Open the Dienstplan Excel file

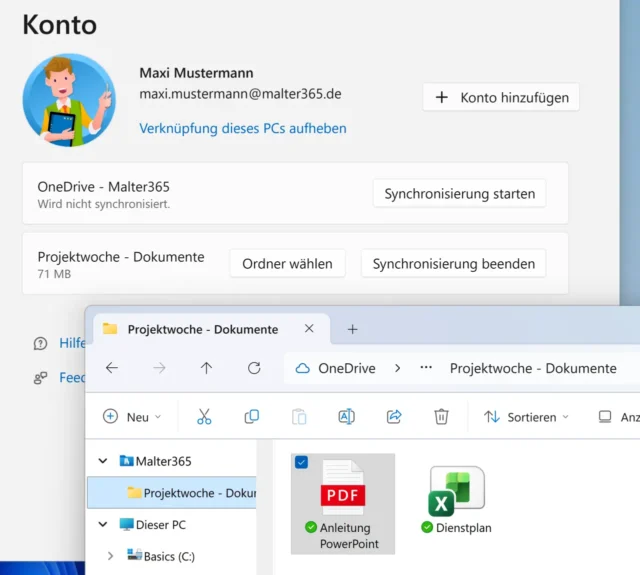(456, 499)
